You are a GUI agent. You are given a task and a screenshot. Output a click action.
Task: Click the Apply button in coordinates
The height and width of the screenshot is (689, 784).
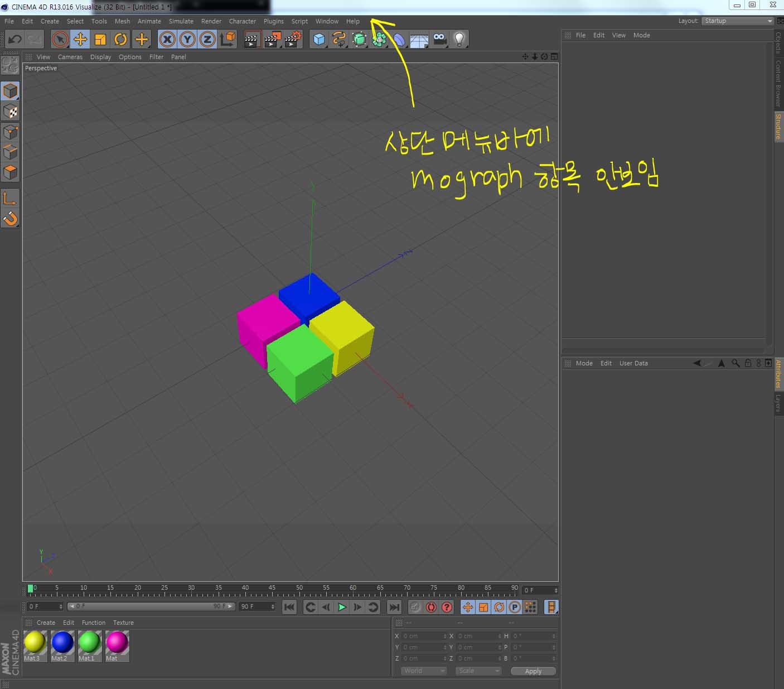(x=533, y=671)
